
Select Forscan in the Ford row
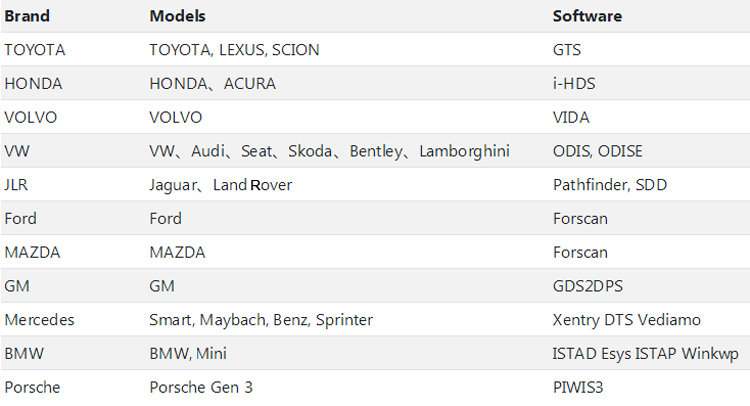click(580, 219)
